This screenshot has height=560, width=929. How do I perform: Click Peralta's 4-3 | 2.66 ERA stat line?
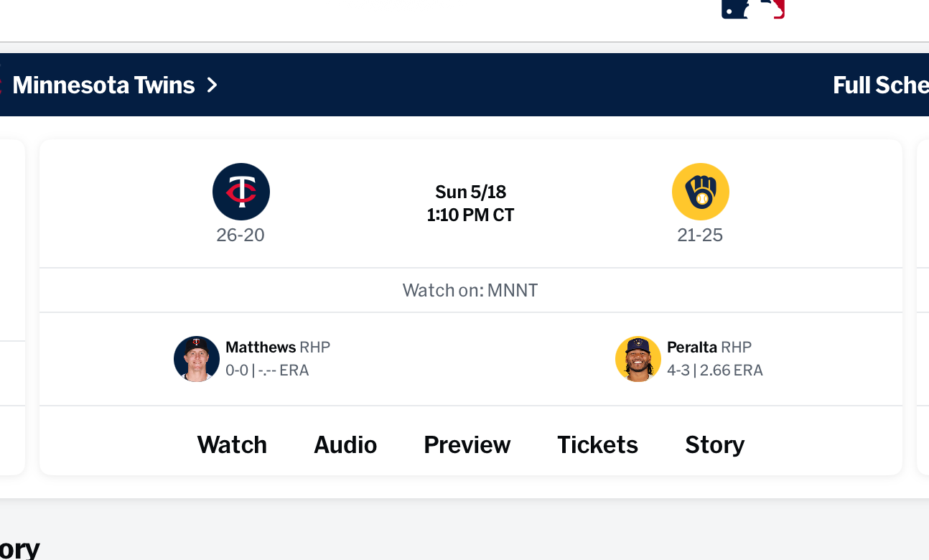coord(714,370)
